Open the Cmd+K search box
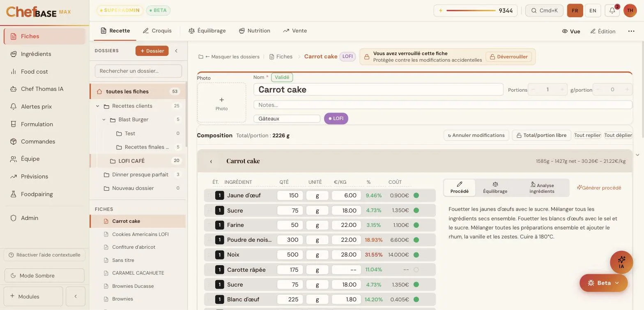Screen dimensions: 644x310 tap(544, 11)
